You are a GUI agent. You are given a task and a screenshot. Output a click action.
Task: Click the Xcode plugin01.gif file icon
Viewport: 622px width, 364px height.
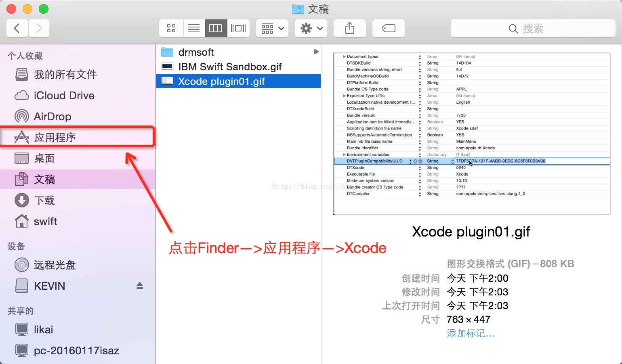coord(167,81)
